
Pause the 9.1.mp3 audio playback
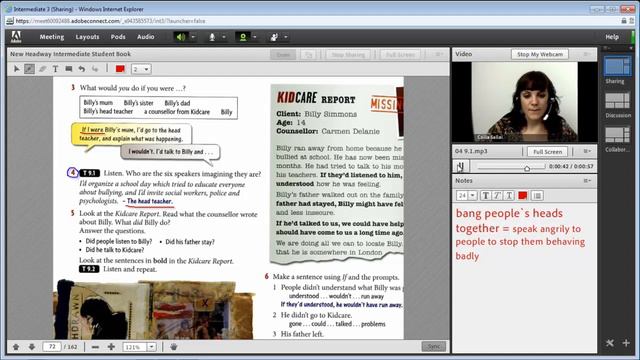[x=460, y=166]
